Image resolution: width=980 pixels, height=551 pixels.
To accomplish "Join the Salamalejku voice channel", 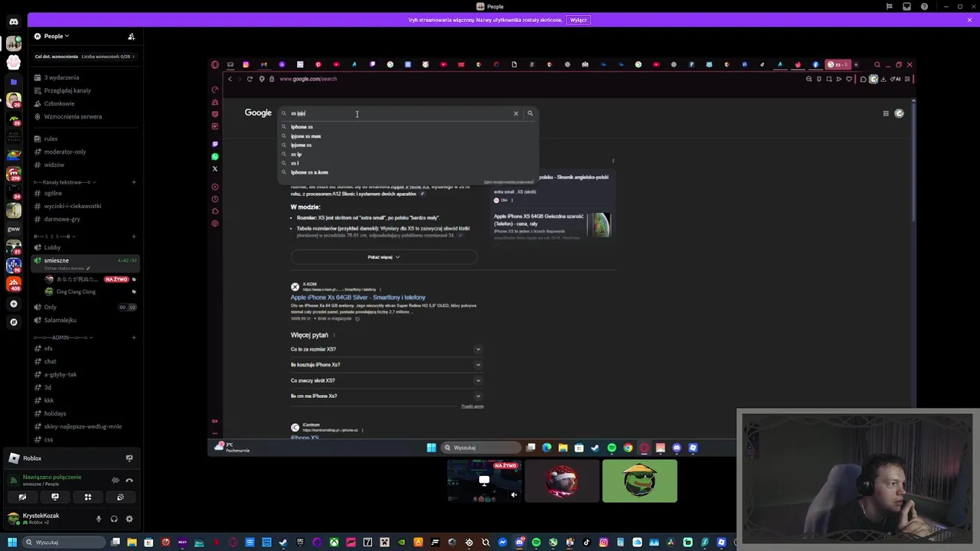I will tap(60, 320).
